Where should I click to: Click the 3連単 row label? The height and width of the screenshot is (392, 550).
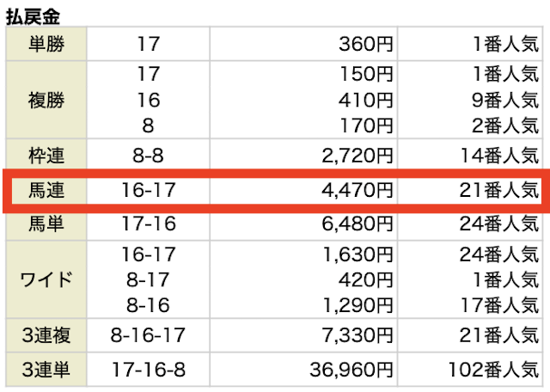pyautogui.click(x=47, y=370)
